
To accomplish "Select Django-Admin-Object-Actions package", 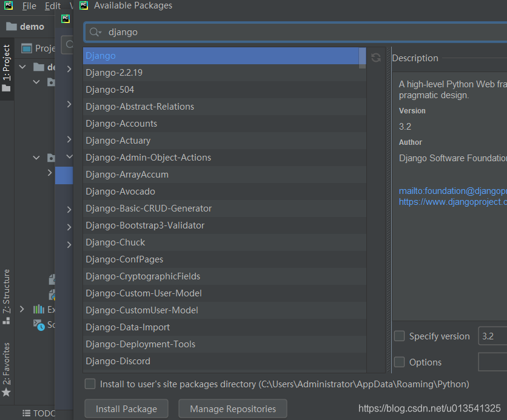I will coord(224,158).
